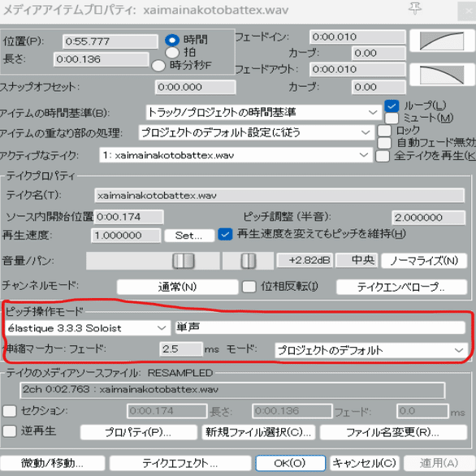Click the 伸縮マーカー フェード field 2.5
476x476 pixels.
181,349
